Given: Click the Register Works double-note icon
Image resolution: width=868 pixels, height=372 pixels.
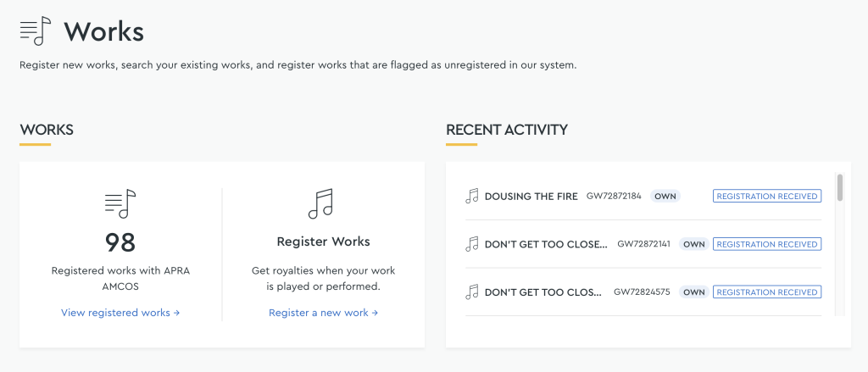Looking at the screenshot, I should (320, 203).
